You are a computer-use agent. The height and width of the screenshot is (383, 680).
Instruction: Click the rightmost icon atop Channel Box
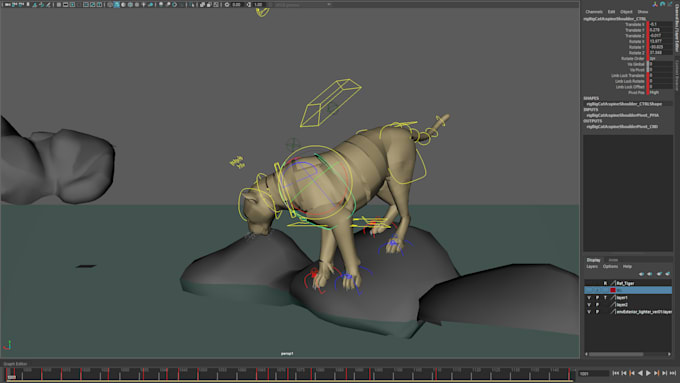point(670,4)
